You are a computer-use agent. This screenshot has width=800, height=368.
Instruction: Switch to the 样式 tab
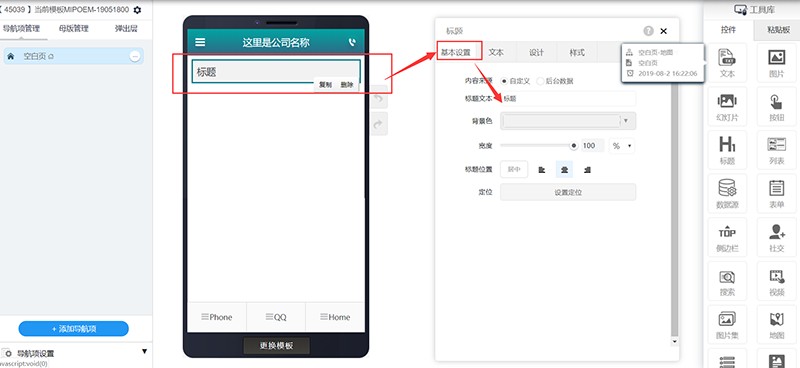577,52
